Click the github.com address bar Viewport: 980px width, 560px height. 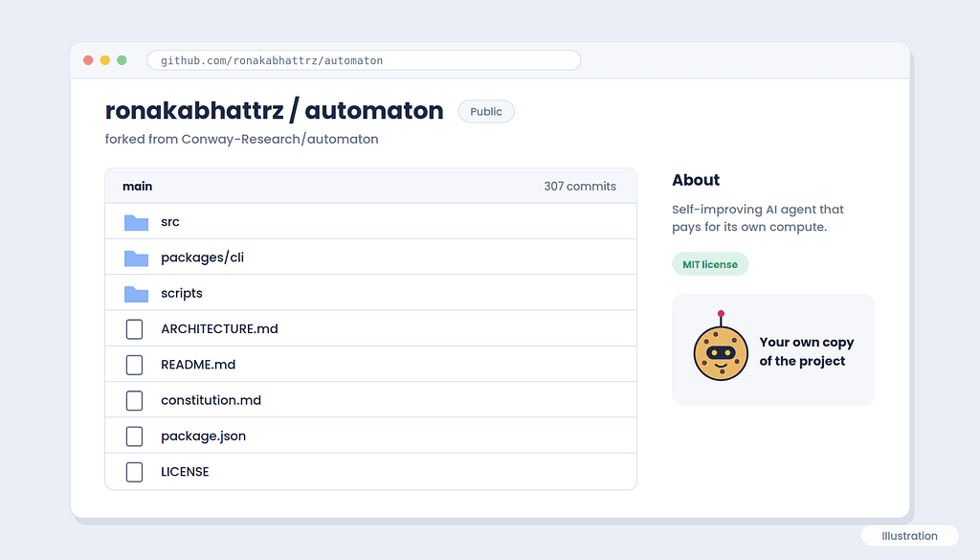point(364,60)
